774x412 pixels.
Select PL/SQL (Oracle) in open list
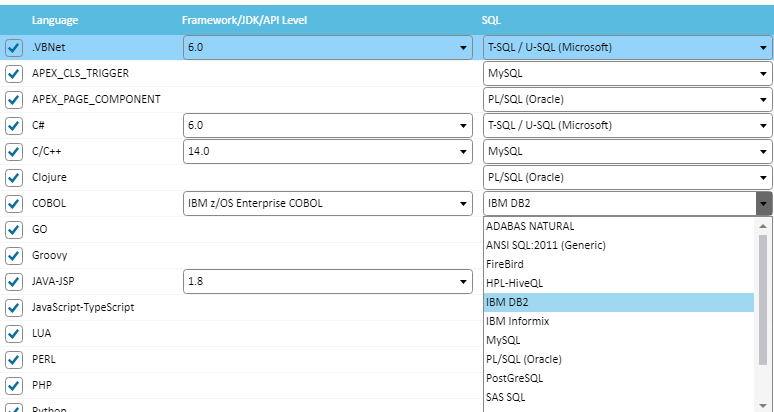pos(619,359)
